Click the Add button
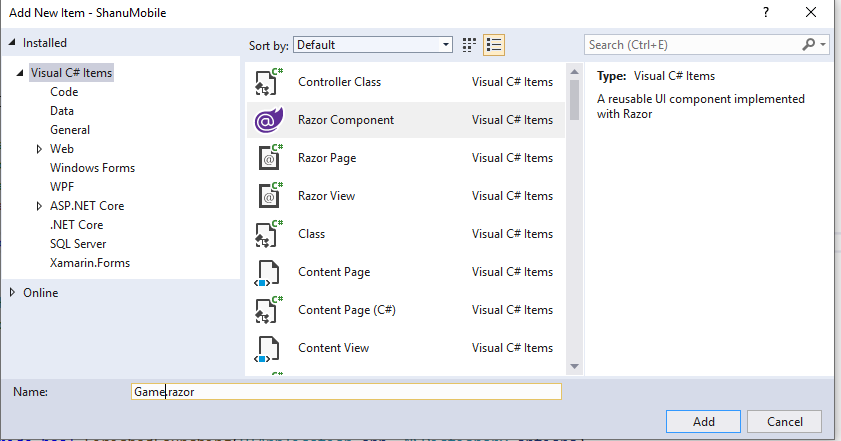The width and height of the screenshot is (841, 441). (703, 422)
